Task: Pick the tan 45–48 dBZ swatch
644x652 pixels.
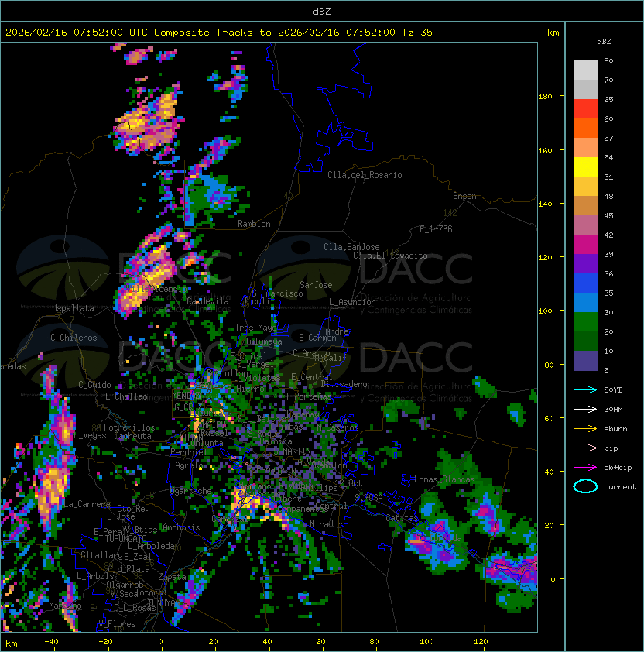Action: point(585,205)
